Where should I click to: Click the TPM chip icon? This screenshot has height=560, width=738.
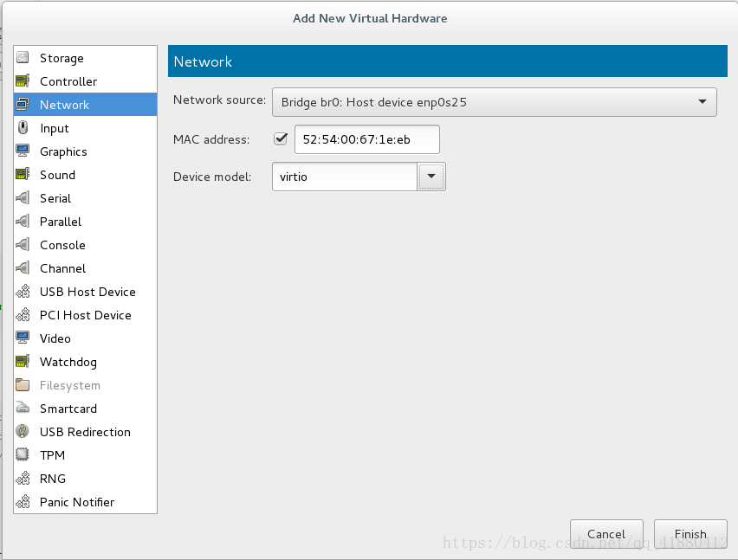(23, 454)
